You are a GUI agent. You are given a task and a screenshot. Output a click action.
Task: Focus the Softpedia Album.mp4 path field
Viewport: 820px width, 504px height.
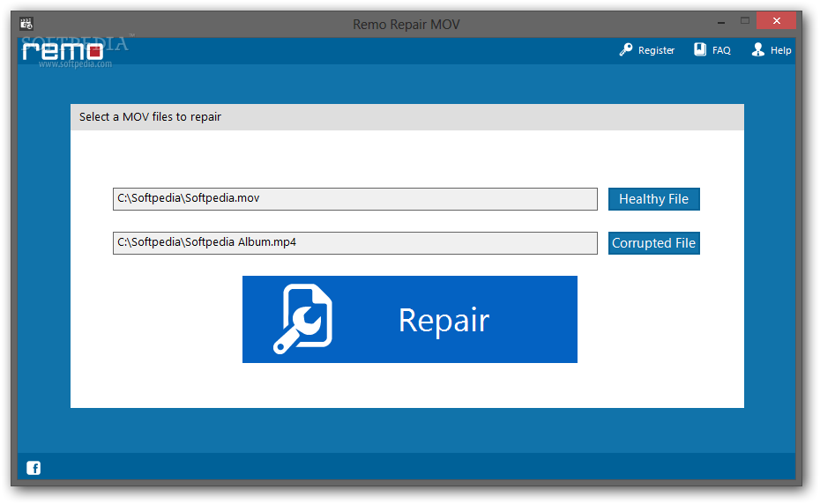point(355,243)
